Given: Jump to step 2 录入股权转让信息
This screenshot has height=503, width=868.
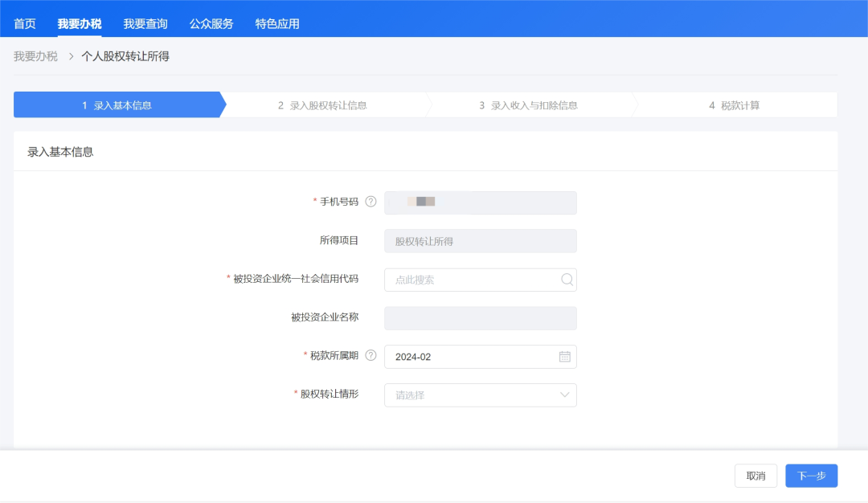Looking at the screenshot, I should 322,105.
